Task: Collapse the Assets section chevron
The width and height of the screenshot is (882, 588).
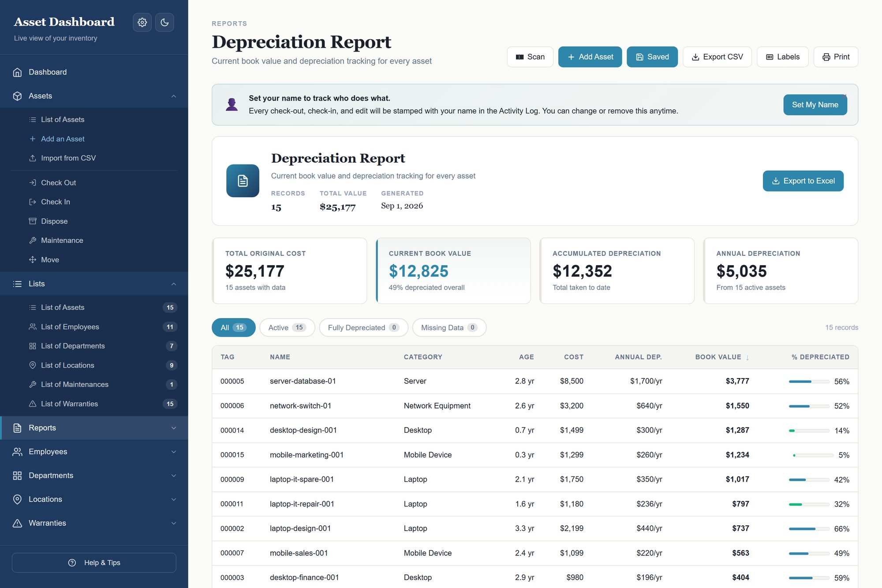Action: click(174, 96)
